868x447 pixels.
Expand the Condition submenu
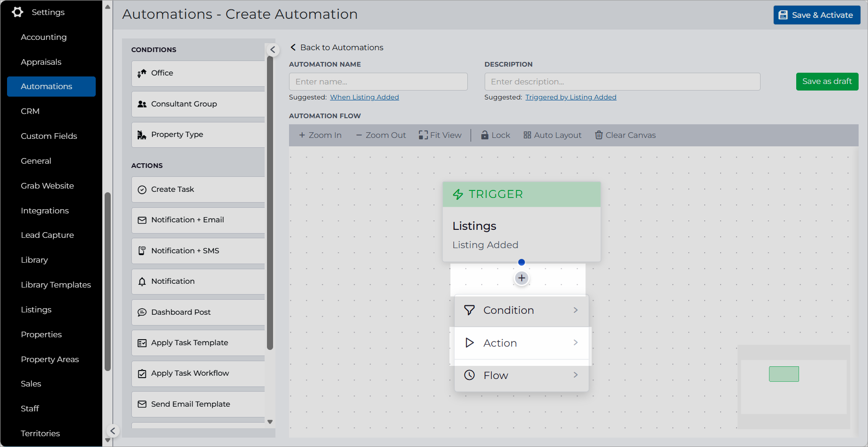pyautogui.click(x=576, y=310)
